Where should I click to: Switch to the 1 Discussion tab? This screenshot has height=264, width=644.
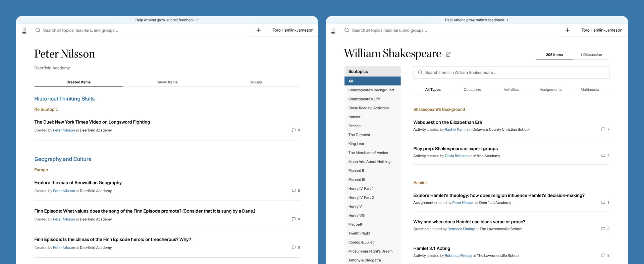click(x=591, y=55)
